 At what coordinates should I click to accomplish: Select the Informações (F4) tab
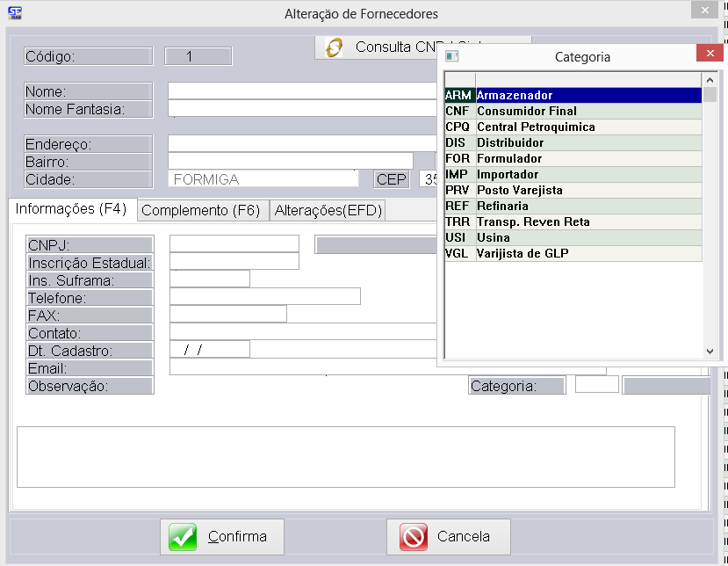[x=71, y=209]
